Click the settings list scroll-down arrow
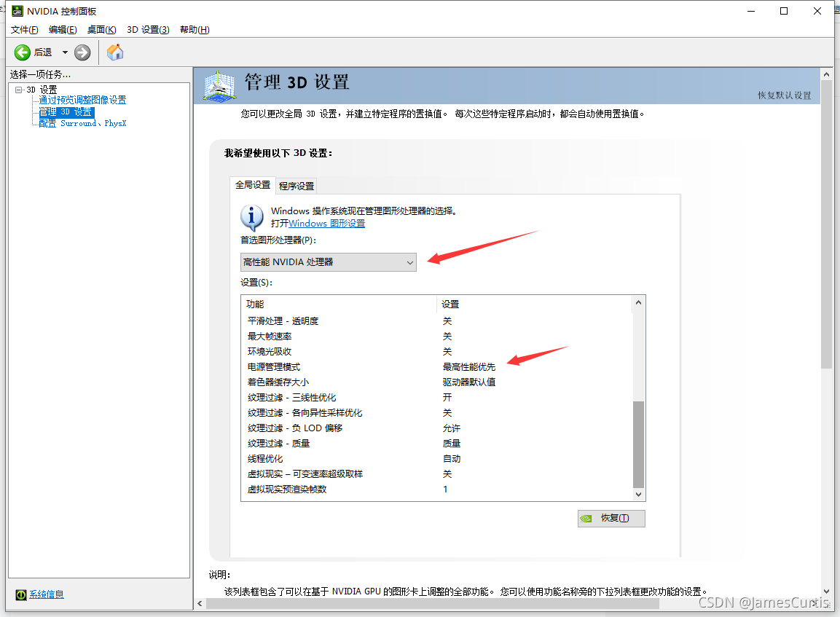 (639, 495)
